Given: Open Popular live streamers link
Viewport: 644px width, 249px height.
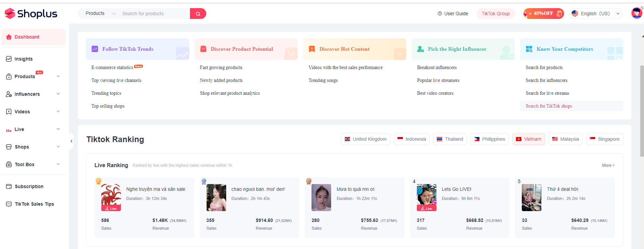Looking at the screenshot, I should pos(438,81).
